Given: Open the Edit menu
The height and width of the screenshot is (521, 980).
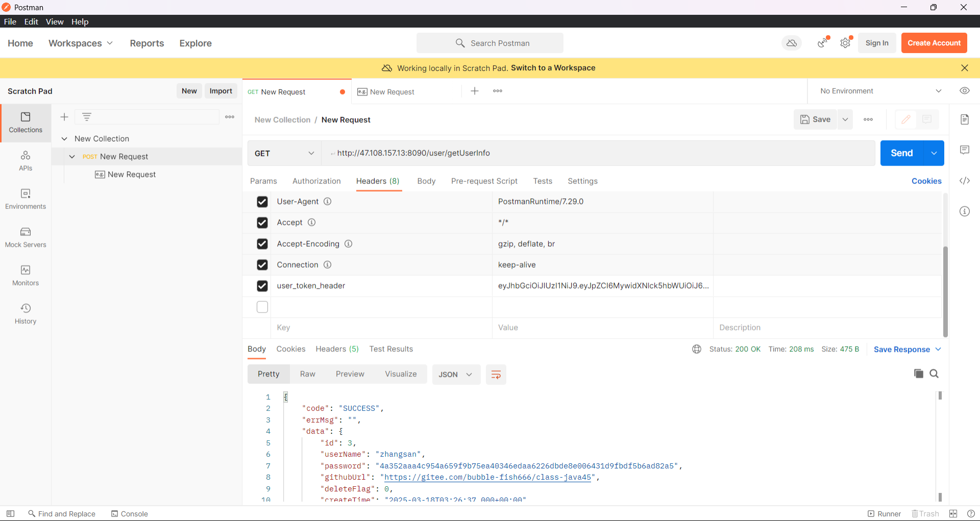Looking at the screenshot, I should [31, 21].
